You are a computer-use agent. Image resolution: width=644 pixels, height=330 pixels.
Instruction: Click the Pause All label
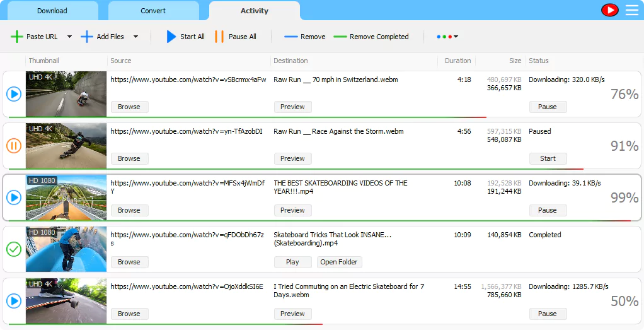point(243,37)
